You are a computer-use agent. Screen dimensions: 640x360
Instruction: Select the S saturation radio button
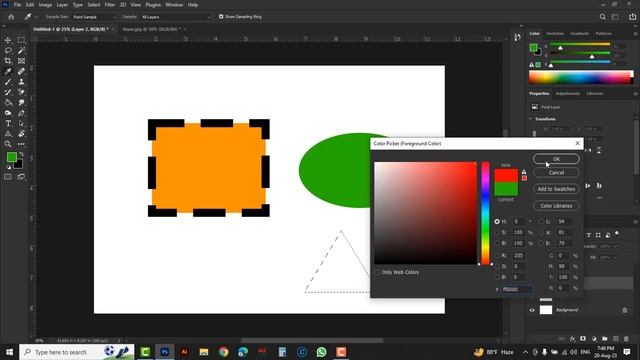point(497,232)
